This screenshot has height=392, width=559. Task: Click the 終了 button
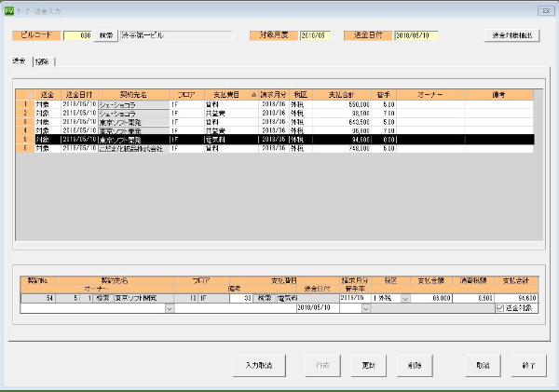528,365
